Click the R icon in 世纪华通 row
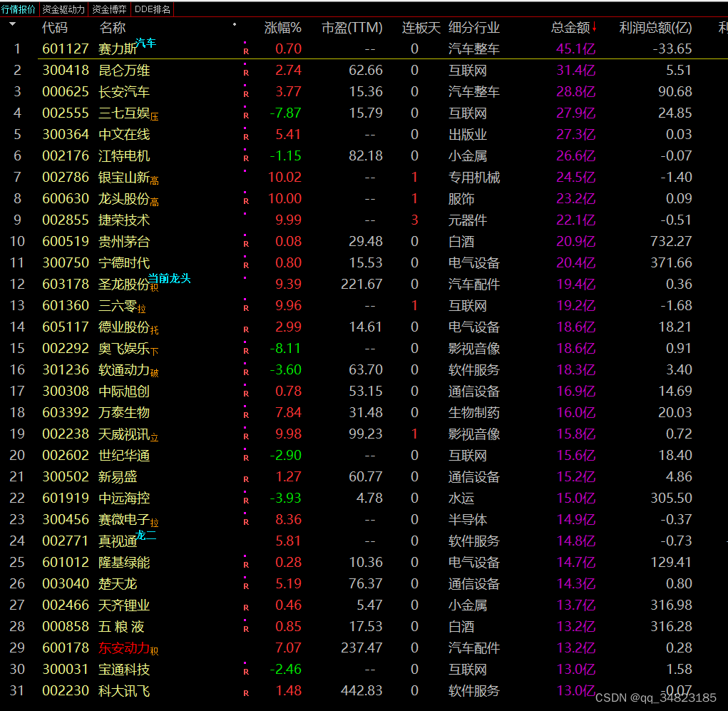The height and width of the screenshot is (711, 728). 246,458
